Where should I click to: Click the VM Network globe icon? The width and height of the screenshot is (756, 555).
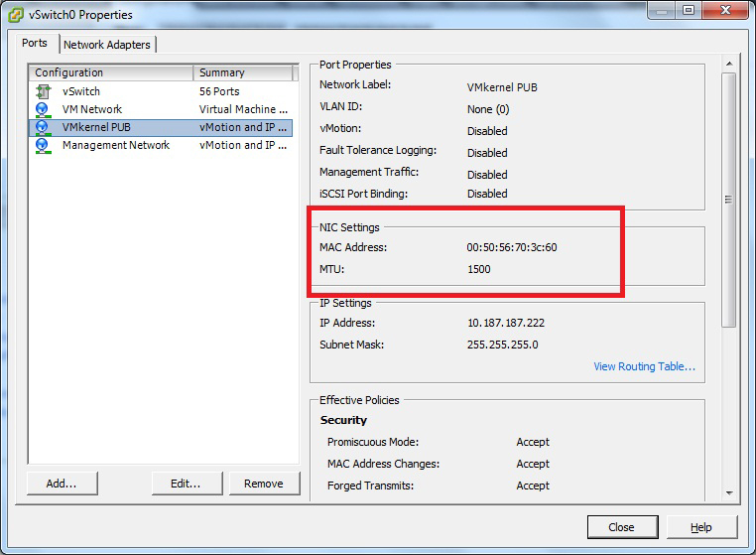pyautogui.click(x=43, y=109)
